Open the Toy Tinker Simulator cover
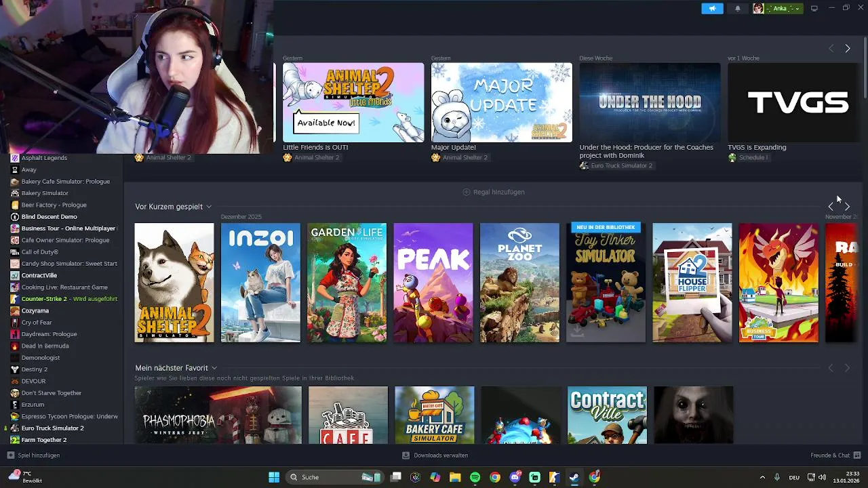 (606, 283)
